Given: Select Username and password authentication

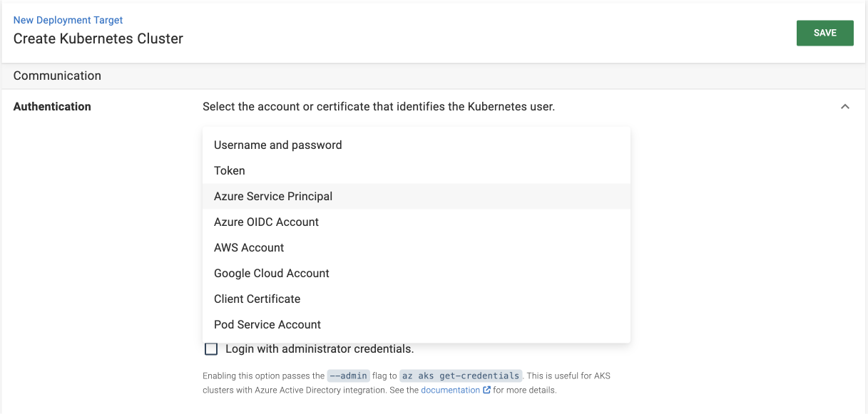Looking at the screenshot, I should (x=277, y=145).
